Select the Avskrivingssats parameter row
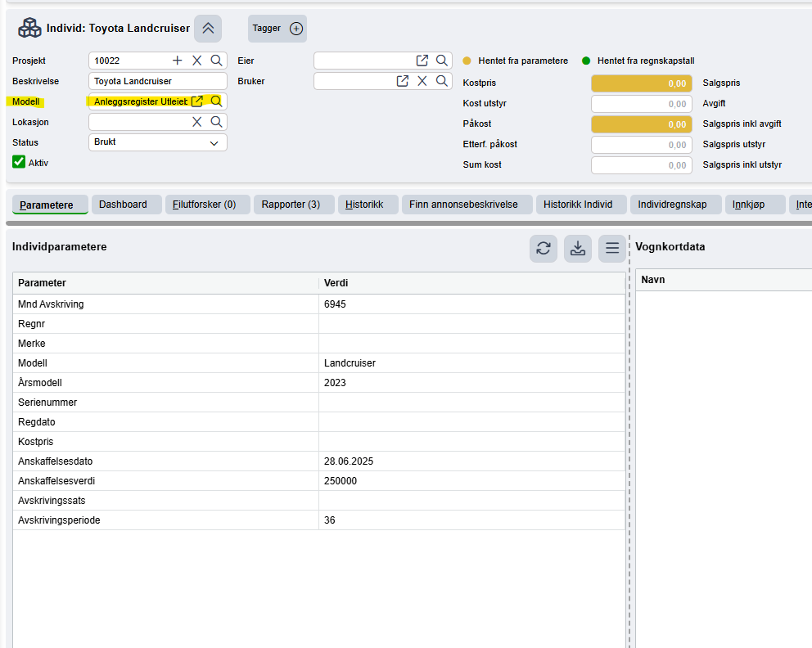This screenshot has height=648, width=812. pyautogui.click(x=319, y=501)
